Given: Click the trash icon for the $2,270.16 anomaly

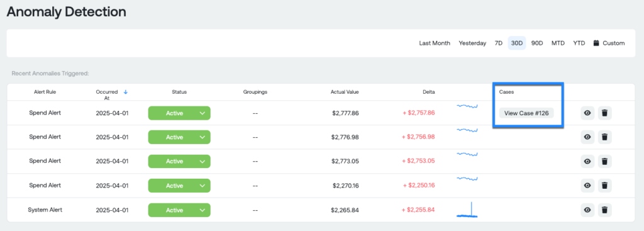Looking at the screenshot, I should [x=604, y=186].
